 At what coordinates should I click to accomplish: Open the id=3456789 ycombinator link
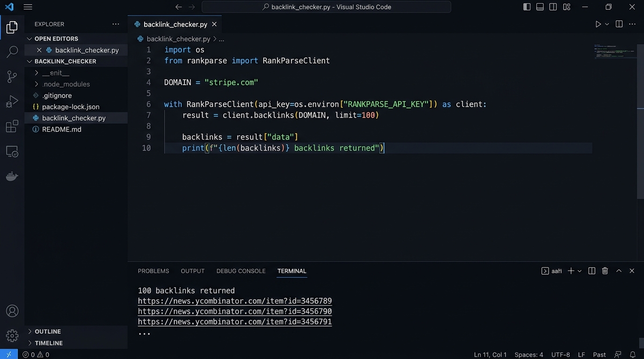pos(235,301)
